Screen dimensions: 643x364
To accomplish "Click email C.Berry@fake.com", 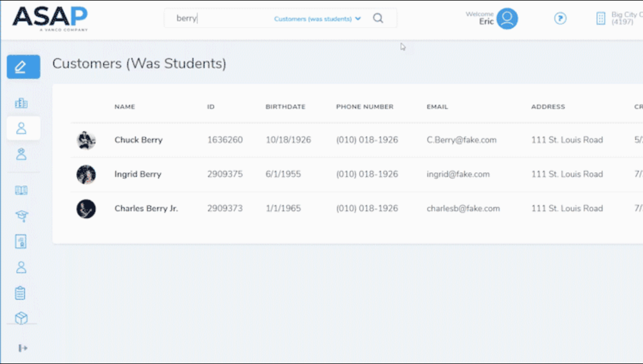I will click(461, 140).
